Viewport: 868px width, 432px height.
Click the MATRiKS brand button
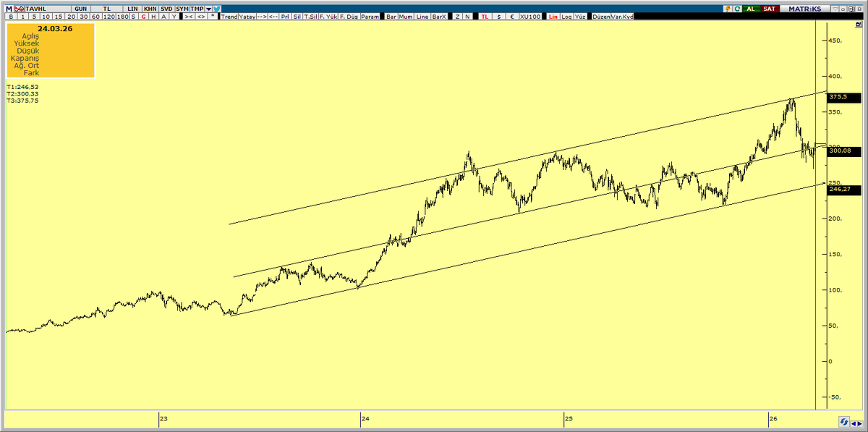coord(804,9)
